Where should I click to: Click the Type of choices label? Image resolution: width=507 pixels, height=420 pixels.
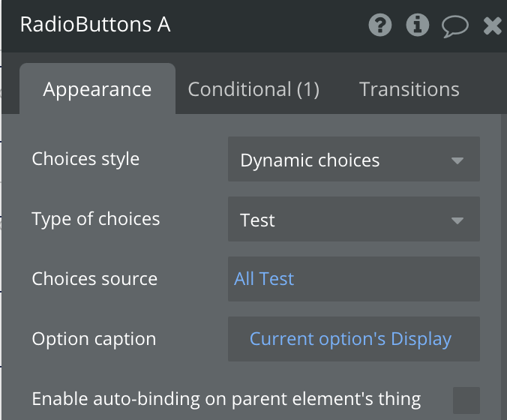96,219
